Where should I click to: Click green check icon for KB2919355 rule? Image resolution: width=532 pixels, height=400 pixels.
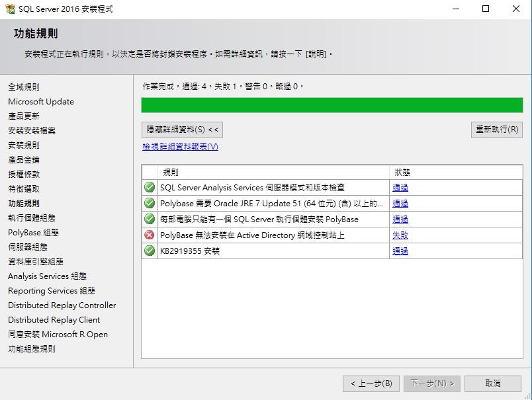[x=150, y=251]
